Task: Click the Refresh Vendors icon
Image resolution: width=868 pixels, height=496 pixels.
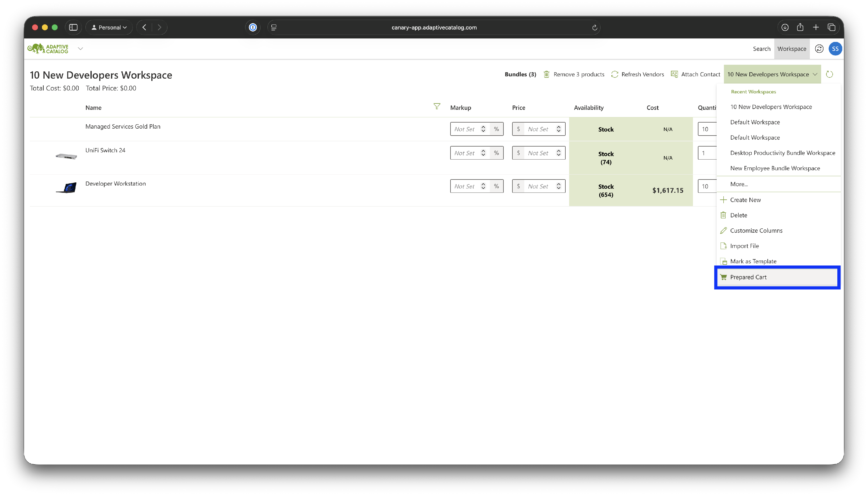Action: pos(614,74)
